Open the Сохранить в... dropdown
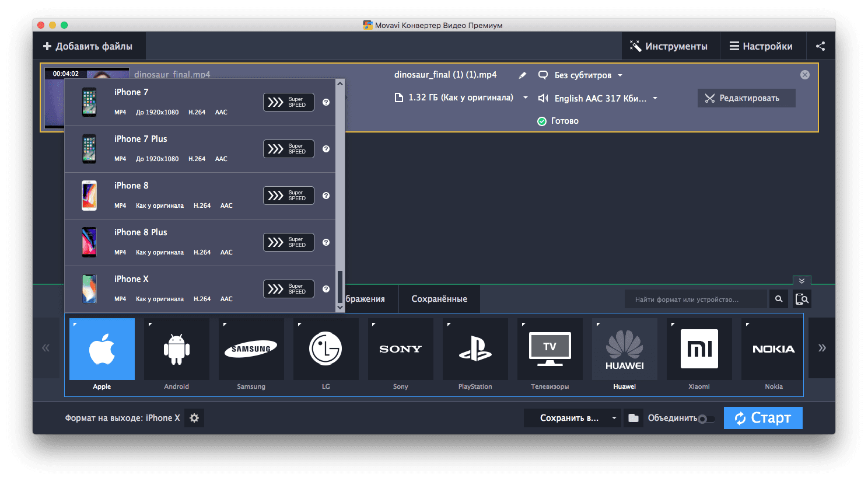The height and width of the screenshot is (481, 868). 572,418
